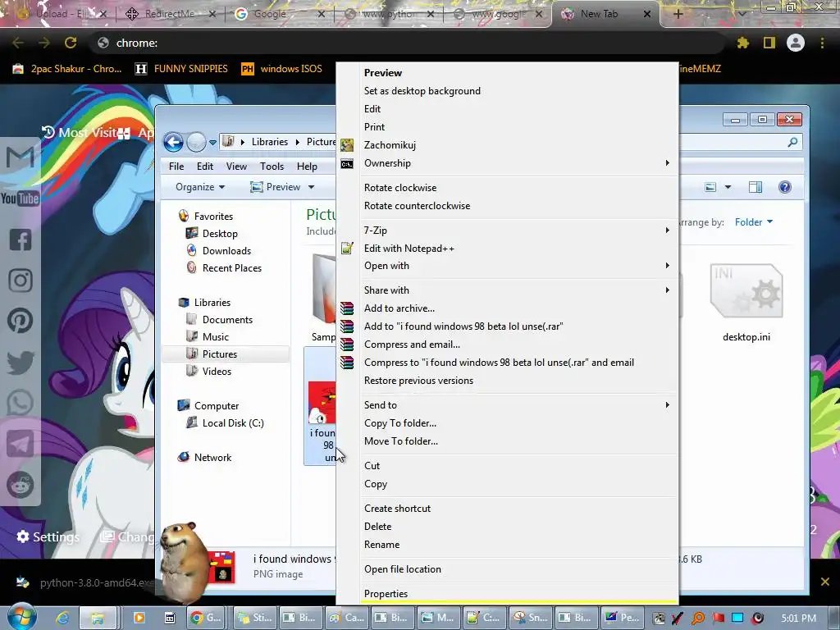Open the Arrange by Folder dropdown

(753, 222)
